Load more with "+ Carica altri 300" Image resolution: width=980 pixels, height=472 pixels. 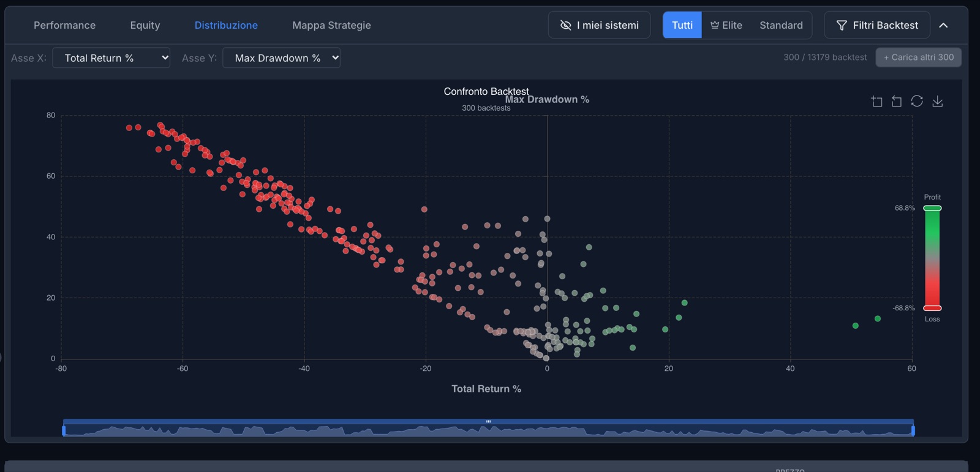(919, 58)
